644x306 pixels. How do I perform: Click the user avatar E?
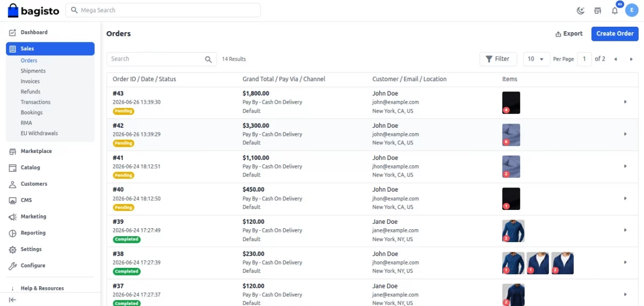pyautogui.click(x=632, y=10)
